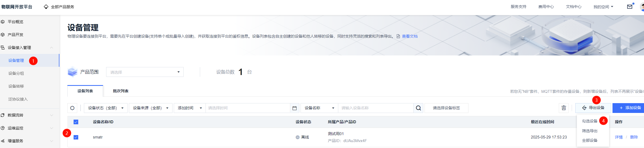This screenshot has height=148, width=644.
Task: Click 删除 for smatr device
Action: (634, 137)
